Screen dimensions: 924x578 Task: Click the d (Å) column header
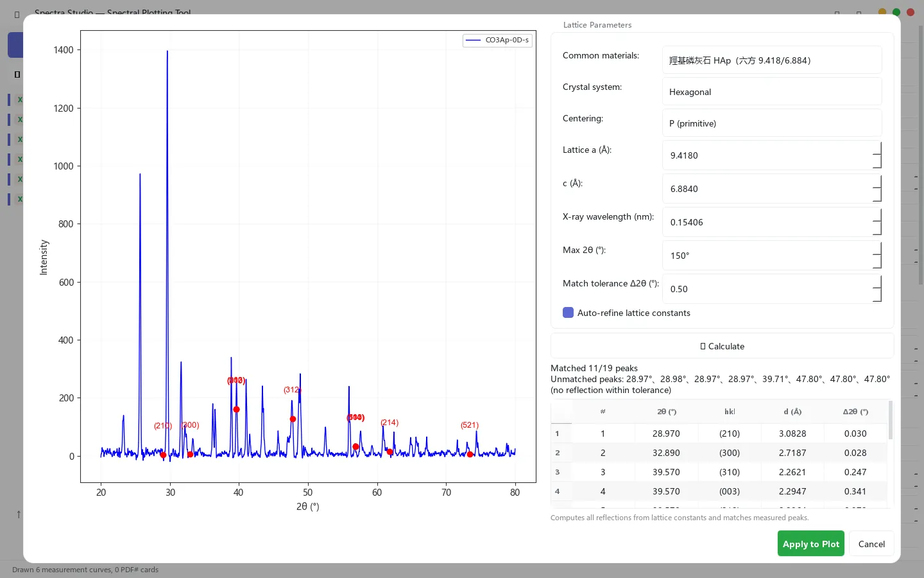click(792, 412)
